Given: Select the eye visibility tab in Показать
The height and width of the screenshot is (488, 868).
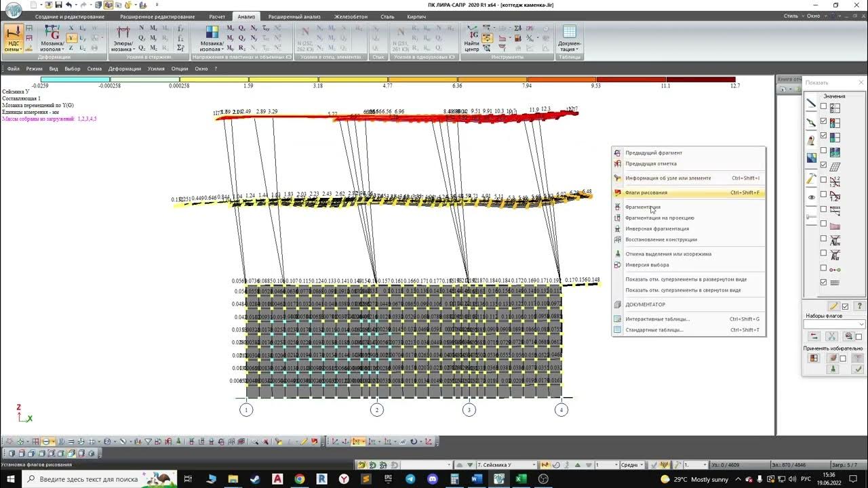Looking at the screenshot, I should 811,197.
